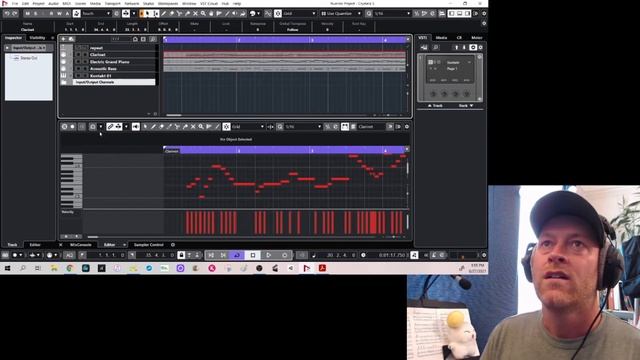This screenshot has height=360, width=640.
Task: Open the MIDI menu
Action: 67,3
